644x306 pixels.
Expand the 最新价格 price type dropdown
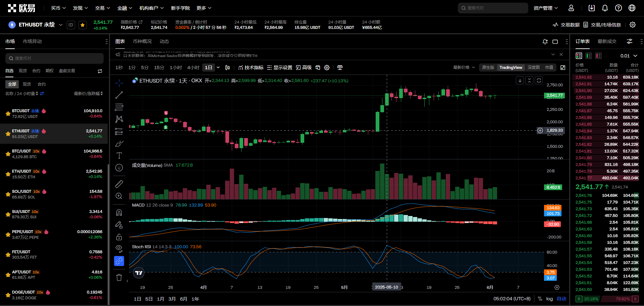464,68
